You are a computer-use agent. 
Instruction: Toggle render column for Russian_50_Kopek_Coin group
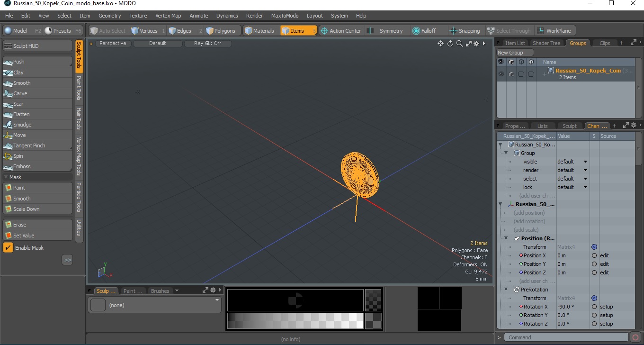(511, 74)
